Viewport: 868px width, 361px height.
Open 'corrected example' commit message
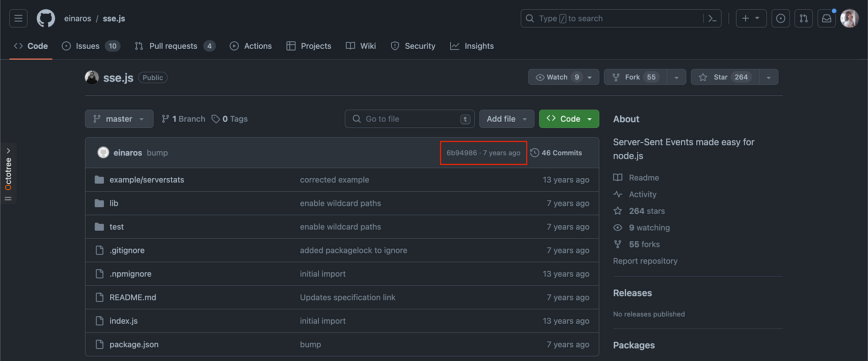[x=335, y=180]
